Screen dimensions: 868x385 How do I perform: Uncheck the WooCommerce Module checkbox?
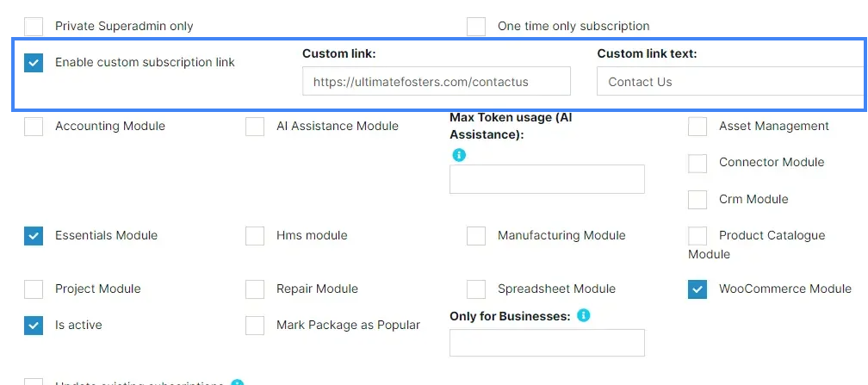tap(697, 289)
